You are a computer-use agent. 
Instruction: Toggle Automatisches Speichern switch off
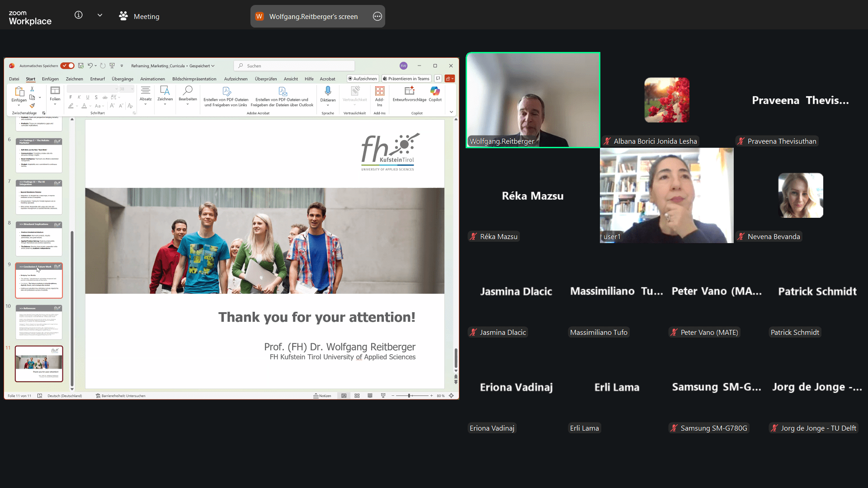(67, 66)
